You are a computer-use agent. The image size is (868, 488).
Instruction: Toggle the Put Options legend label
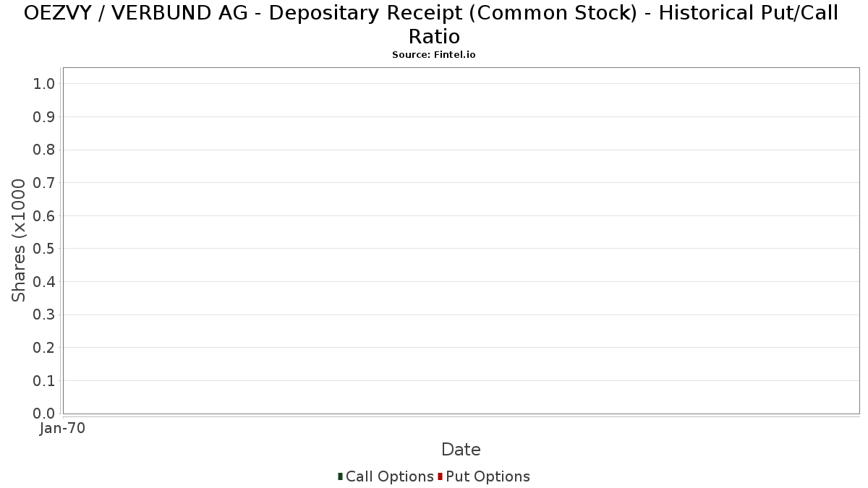pyautogui.click(x=488, y=476)
